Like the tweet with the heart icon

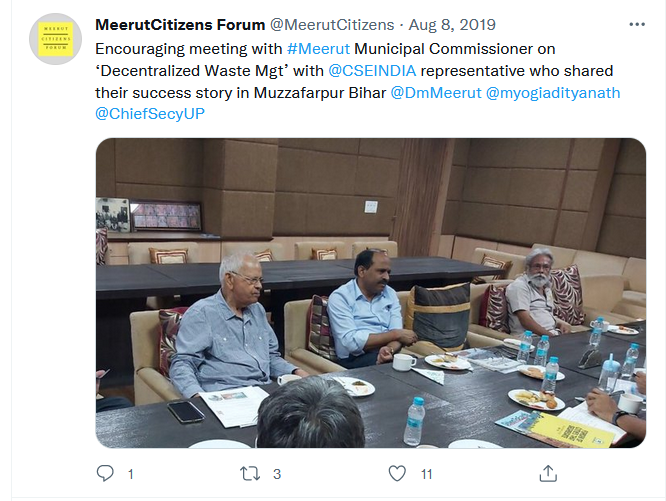coord(397,473)
